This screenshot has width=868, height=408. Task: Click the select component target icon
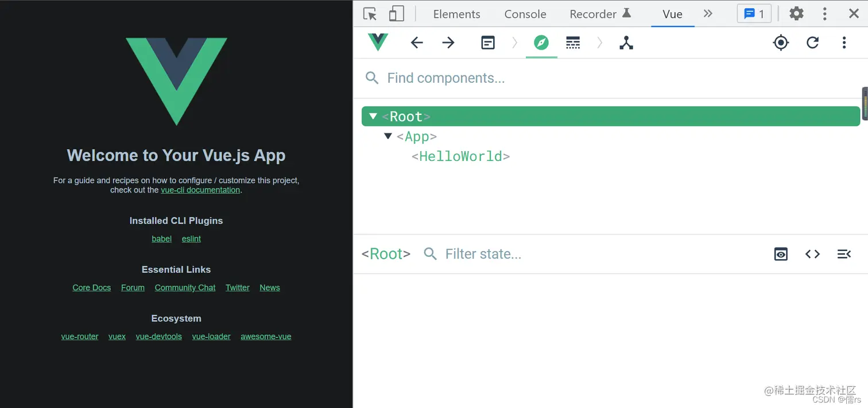[781, 43]
